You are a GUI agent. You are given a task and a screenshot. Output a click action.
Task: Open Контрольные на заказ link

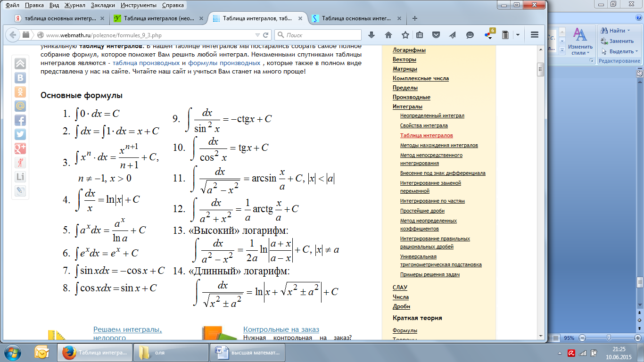coord(281,329)
